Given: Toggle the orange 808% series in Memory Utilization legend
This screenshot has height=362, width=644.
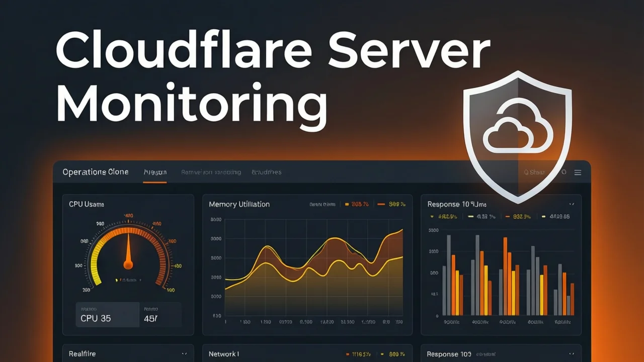Looking at the screenshot, I should (357, 205).
